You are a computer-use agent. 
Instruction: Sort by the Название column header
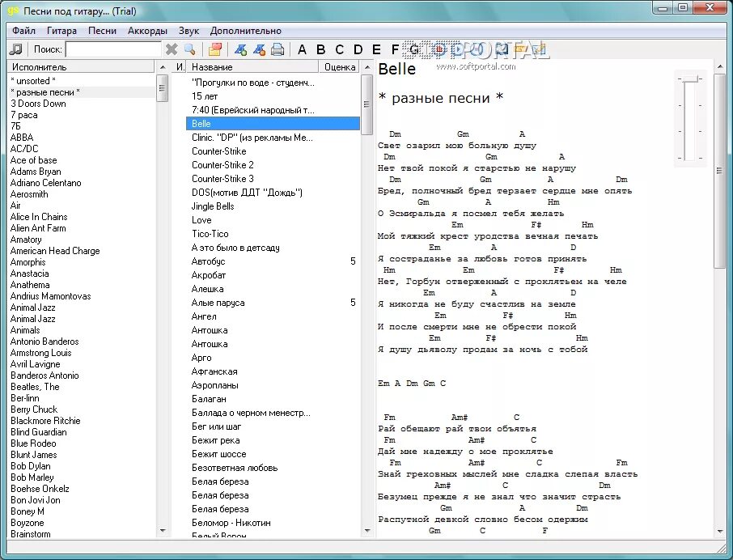252,67
